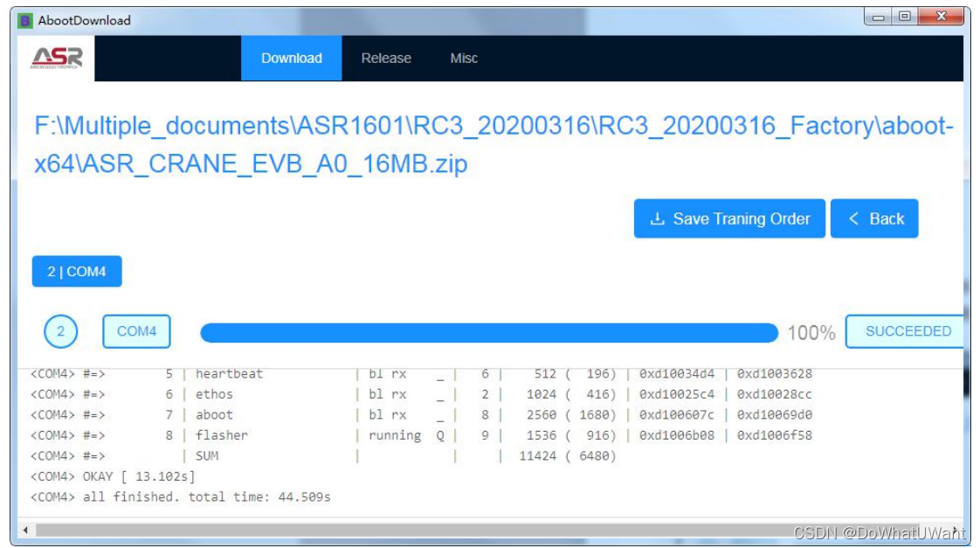Click the 100% progress value
980x548 pixels.
[x=811, y=333]
